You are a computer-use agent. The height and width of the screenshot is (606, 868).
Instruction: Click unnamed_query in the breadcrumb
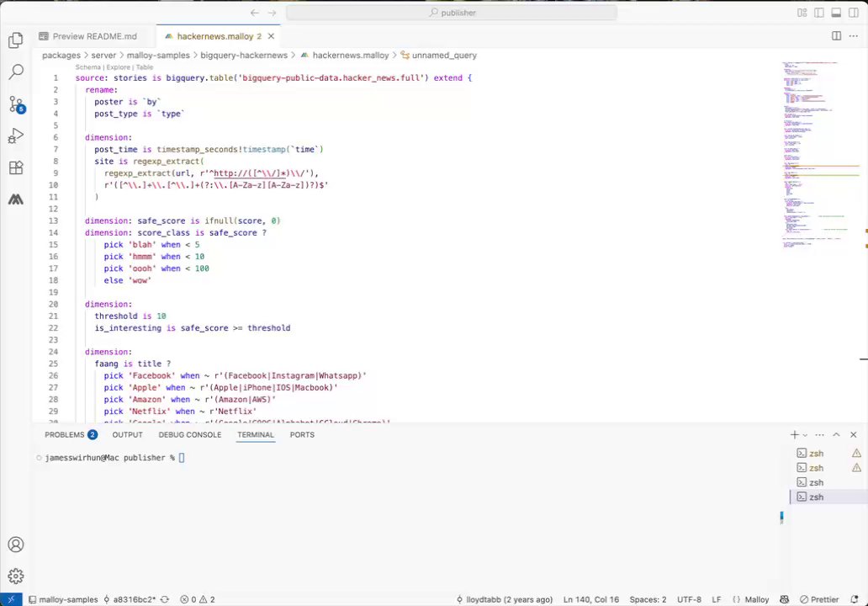[x=444, y=56]
